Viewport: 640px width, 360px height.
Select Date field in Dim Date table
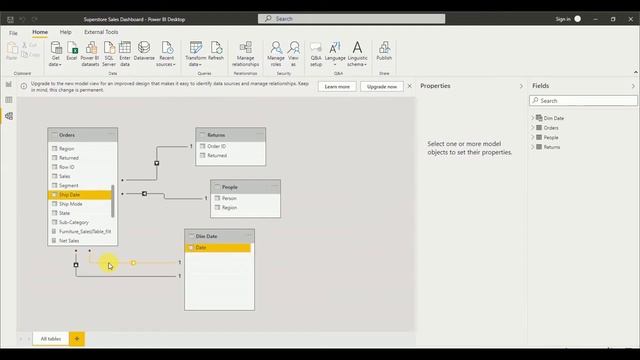tap(218, 248)
